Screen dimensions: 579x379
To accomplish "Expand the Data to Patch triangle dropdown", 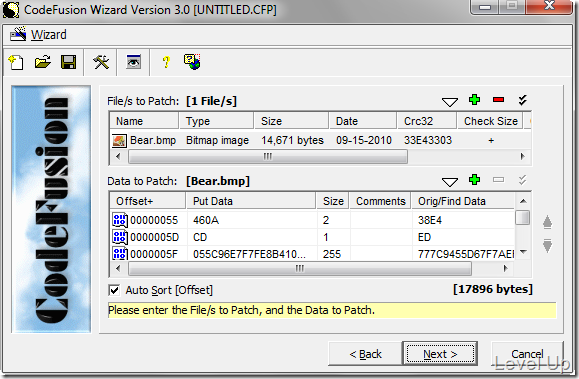I will point(450,181).
